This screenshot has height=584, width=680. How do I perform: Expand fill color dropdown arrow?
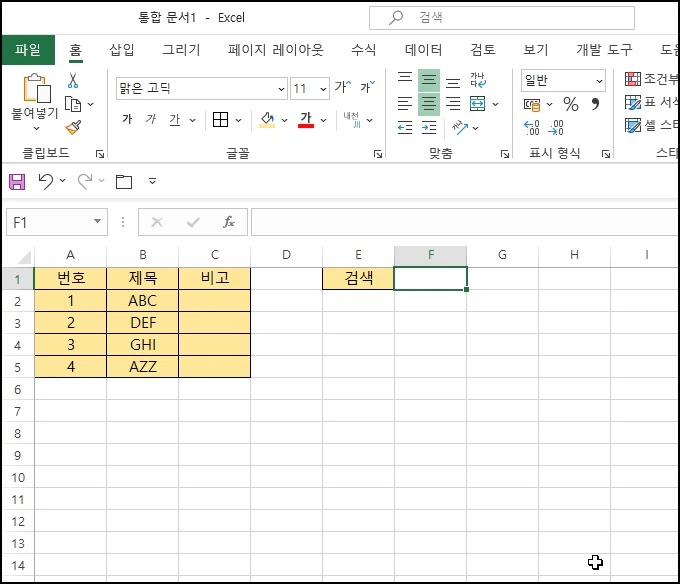click(284, 120)
